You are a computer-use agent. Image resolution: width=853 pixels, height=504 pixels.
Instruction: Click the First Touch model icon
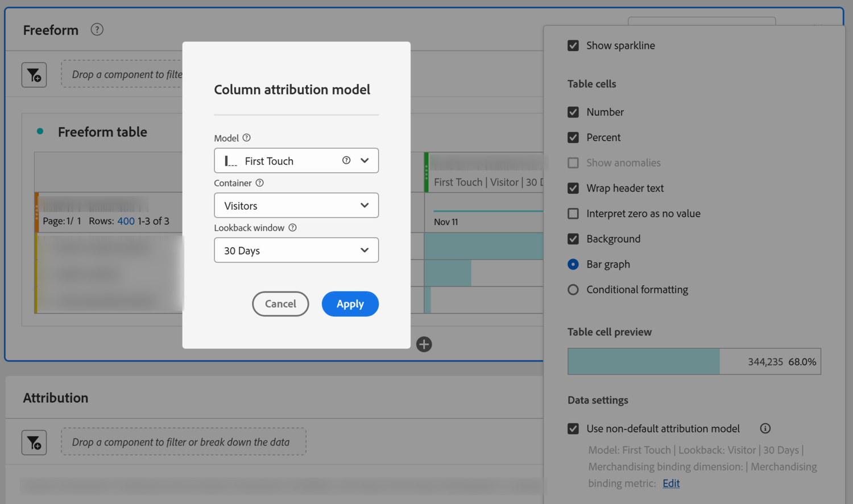pyautogui.click(x=230, y=161)
